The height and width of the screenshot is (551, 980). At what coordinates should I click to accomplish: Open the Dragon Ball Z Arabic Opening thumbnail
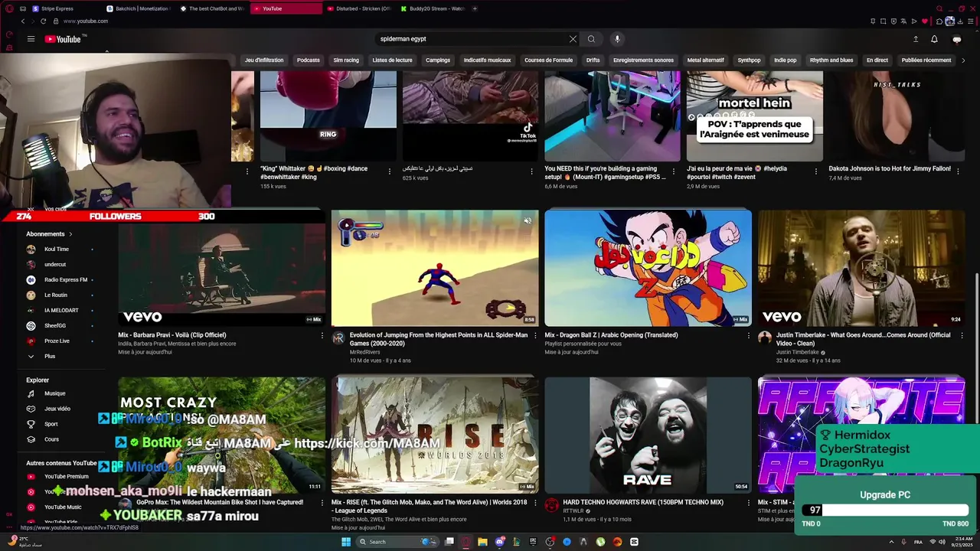tap(648, 268)
